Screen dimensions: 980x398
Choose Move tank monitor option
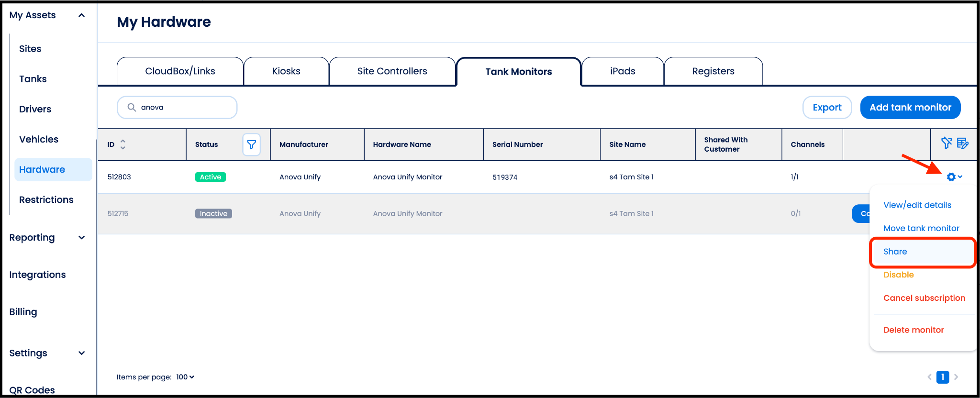click(921, 228)
